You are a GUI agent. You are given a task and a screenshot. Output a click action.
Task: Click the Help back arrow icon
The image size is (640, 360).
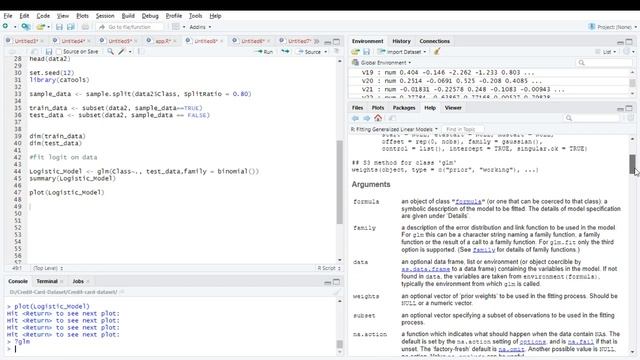click(355, 118)
